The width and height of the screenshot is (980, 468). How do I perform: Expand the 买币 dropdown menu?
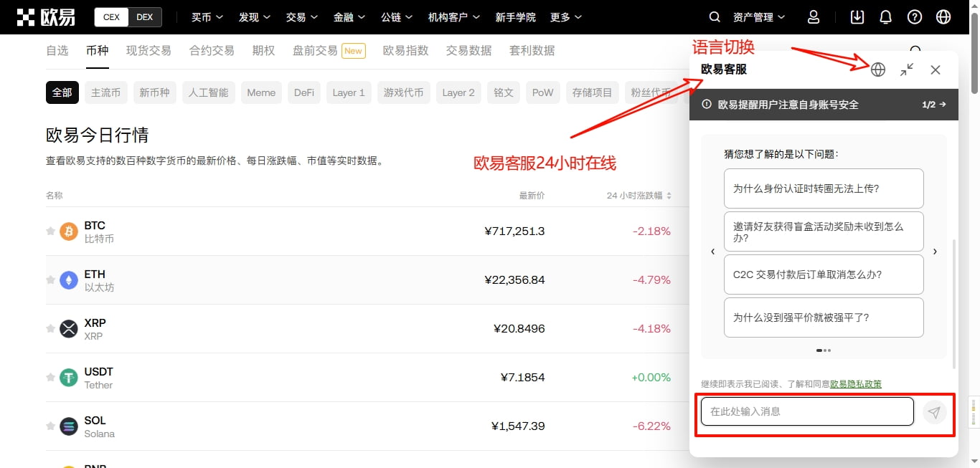(x=207, y=17)
